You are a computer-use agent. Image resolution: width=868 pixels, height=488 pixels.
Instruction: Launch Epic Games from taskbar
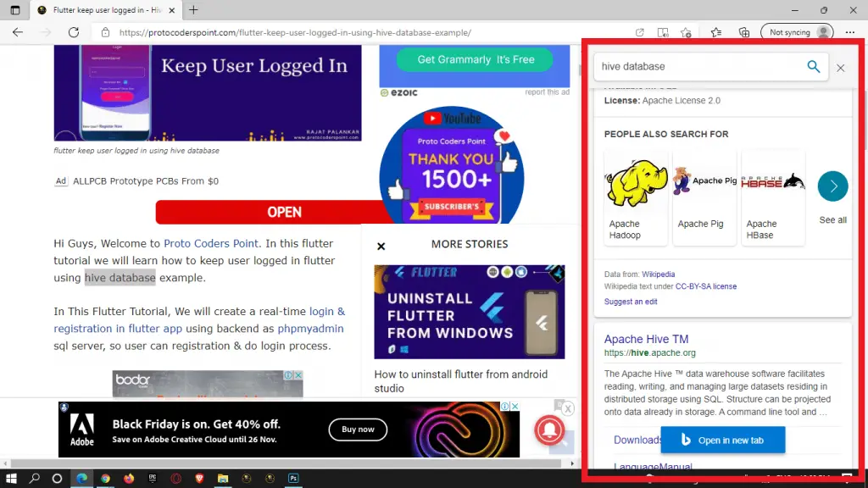153,478
